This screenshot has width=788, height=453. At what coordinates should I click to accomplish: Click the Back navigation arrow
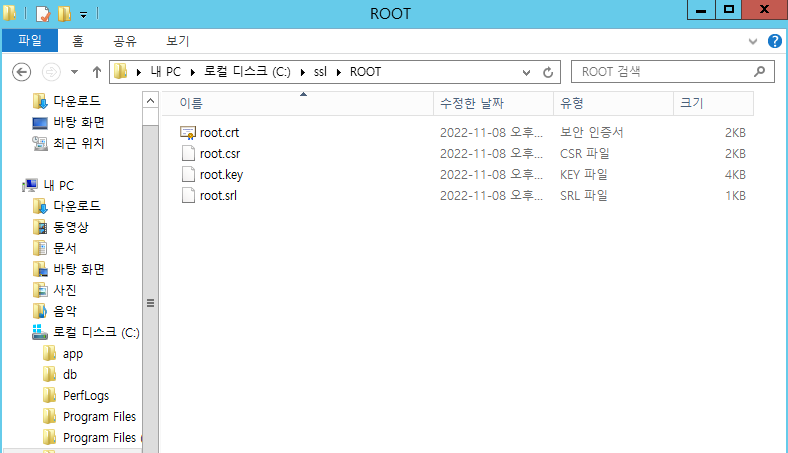tap(22, 72)
